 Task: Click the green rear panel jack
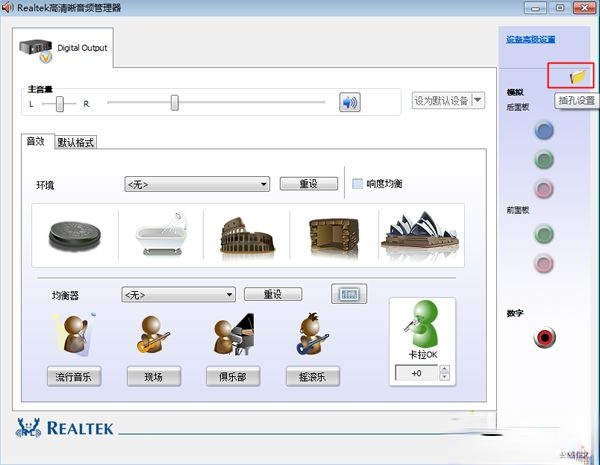[544, 160]
